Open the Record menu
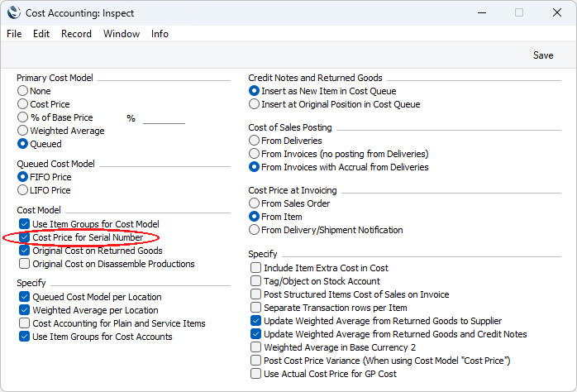The width and height of the screenshot is (577, 392). 76,34
